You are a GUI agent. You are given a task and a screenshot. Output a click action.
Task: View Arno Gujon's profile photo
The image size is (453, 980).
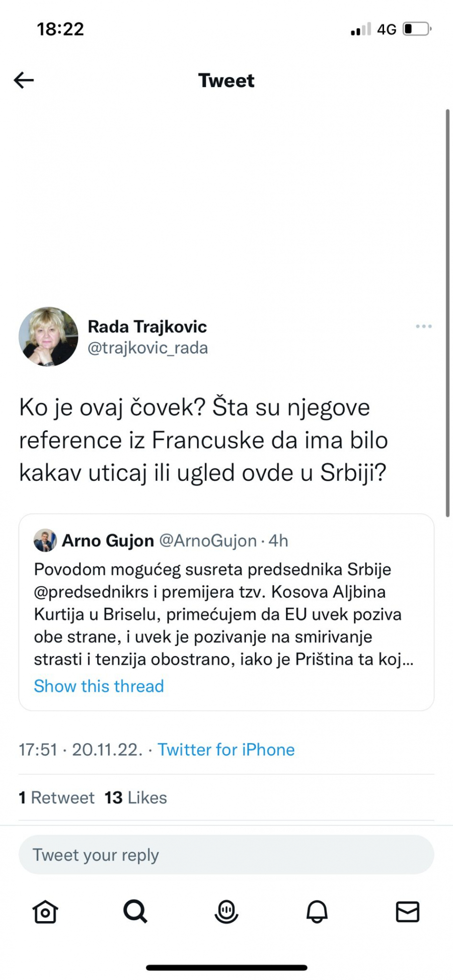(x=44, y=541)
